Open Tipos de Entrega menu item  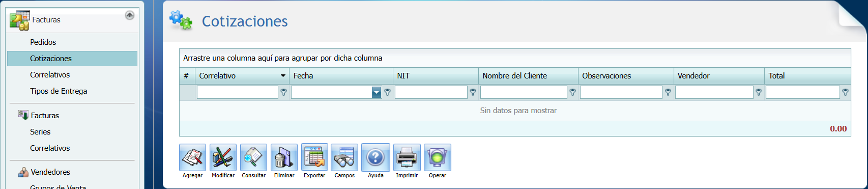pos(59,91)
